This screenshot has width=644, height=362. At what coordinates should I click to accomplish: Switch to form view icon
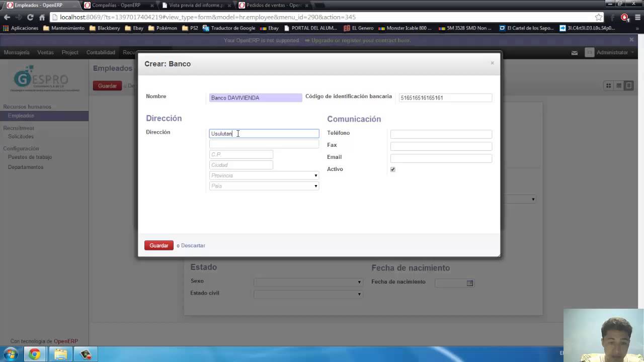(x=629, y=86)
